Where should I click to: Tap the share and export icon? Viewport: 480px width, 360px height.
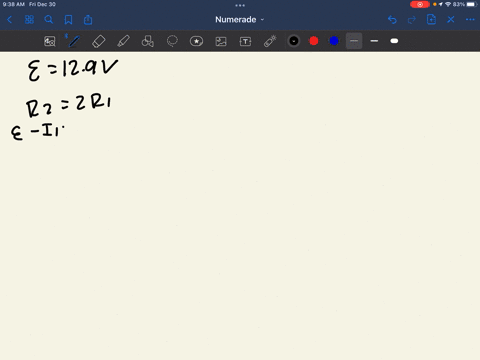[88, 20]
